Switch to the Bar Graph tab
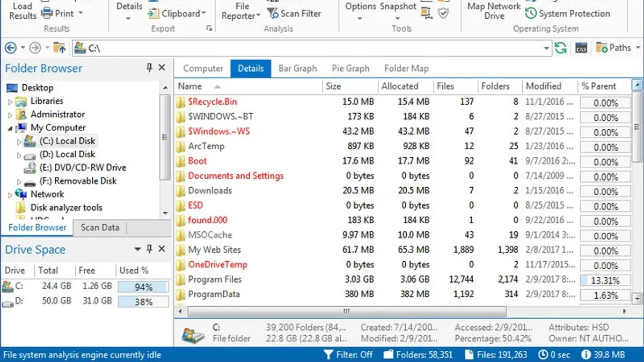 pos(298,68)
